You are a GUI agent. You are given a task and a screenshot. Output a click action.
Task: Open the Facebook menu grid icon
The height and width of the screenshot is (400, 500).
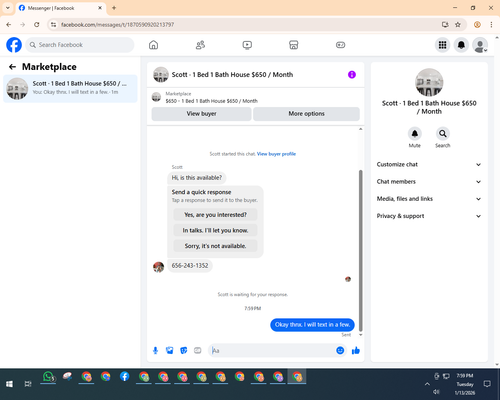pos(442,45)
